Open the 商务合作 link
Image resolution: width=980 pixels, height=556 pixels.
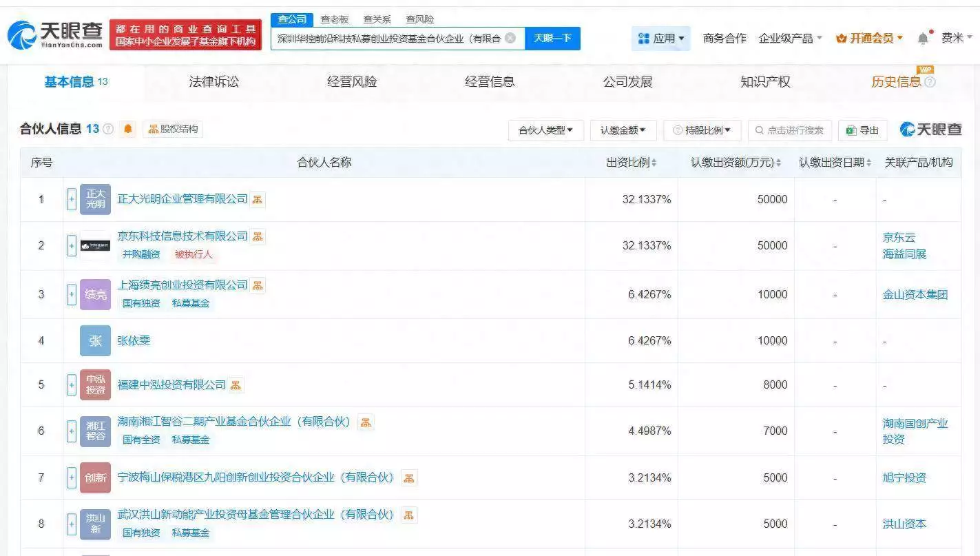click(724, 39)
